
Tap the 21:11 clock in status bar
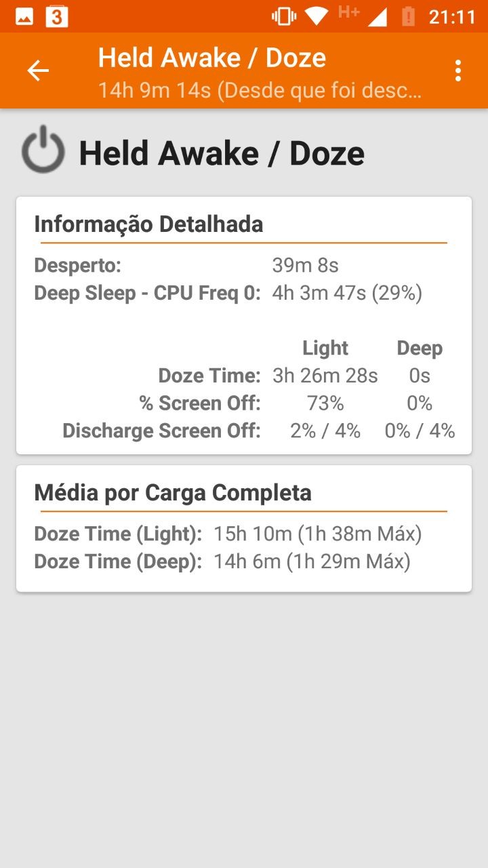pos(452,16)
